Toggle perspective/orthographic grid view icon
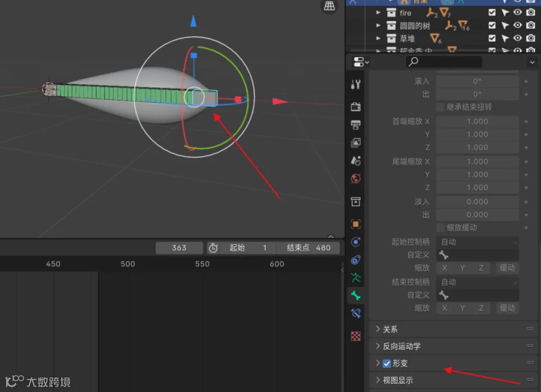Screen dimensions: 541x392 click(x=329, y=6)
